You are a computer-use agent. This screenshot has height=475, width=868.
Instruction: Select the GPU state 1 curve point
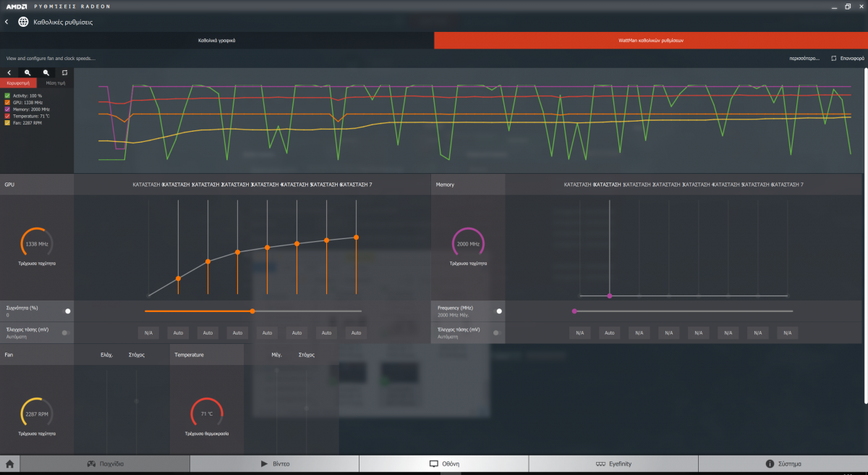[x=178, y=278]
